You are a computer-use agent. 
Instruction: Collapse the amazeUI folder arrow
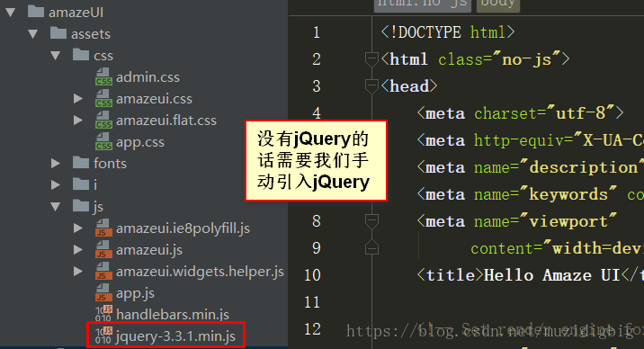pos(11,13)
